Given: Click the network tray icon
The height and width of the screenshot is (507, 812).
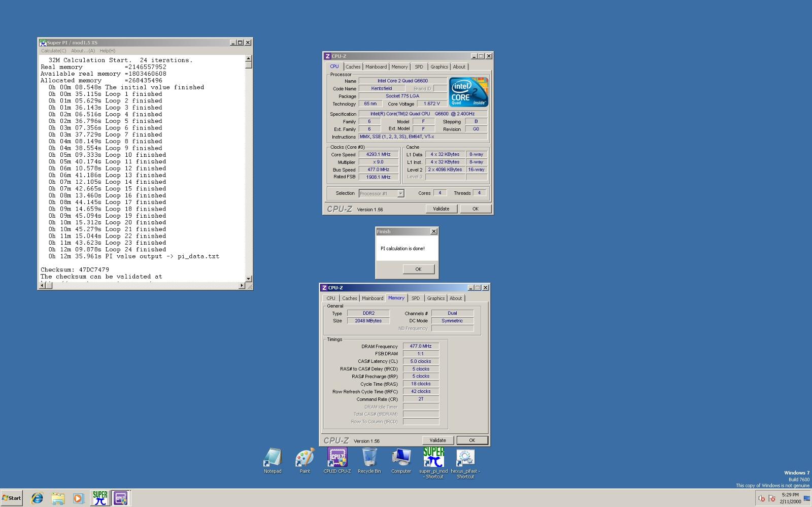Looking at the screenshot, I should [x=771, y=498].
